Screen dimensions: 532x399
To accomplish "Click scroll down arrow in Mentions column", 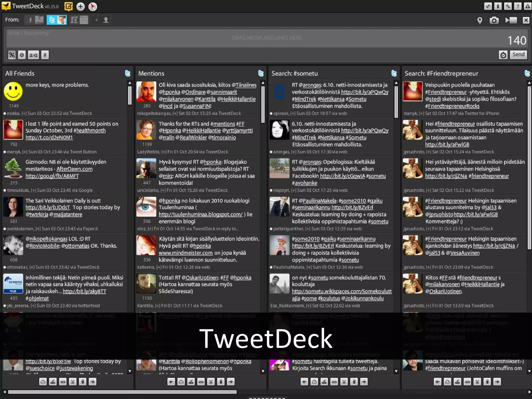I will 263,371.
